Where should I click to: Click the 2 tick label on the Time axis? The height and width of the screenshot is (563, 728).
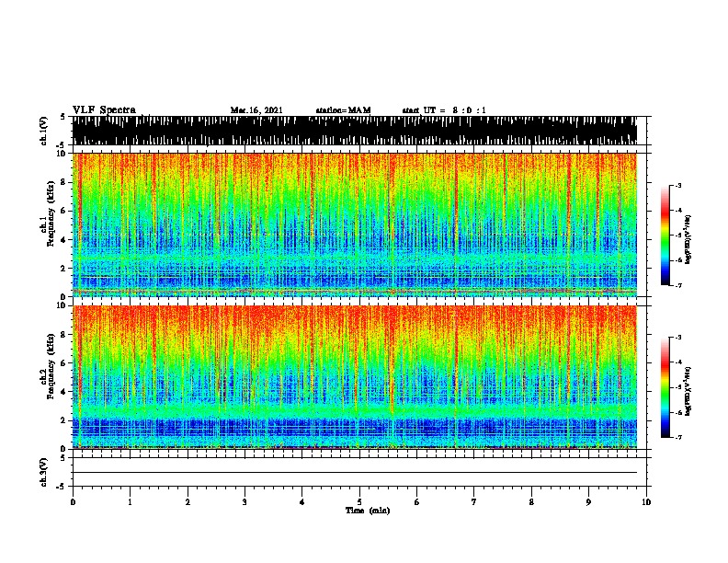(188, 502)
